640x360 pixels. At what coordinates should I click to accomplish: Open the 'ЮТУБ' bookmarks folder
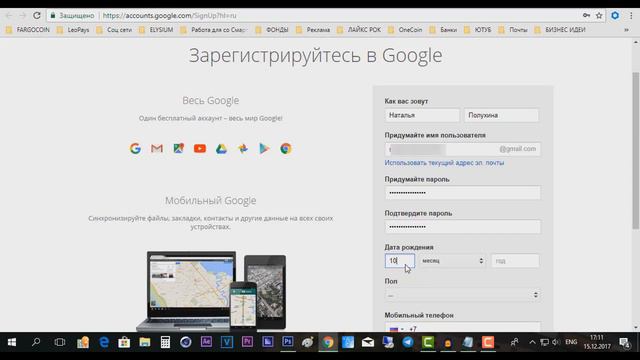478,30
